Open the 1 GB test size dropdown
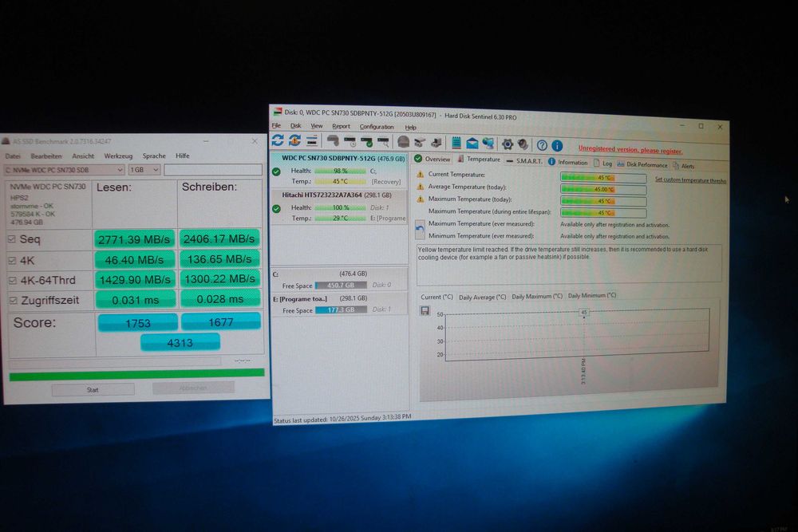Image resolution: width=798 pixels, height=532 pixels. point(144,170)
